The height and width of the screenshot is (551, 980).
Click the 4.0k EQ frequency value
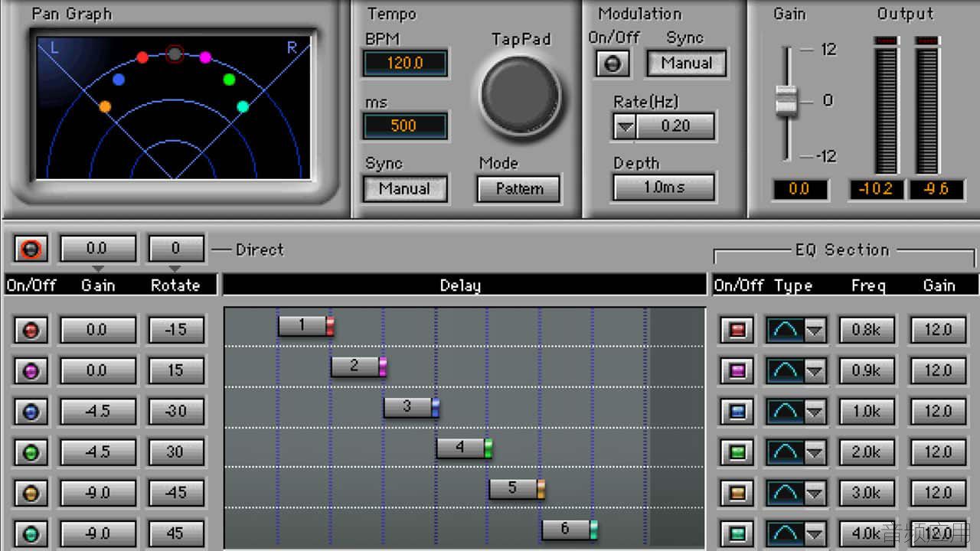tap(867, 533)
